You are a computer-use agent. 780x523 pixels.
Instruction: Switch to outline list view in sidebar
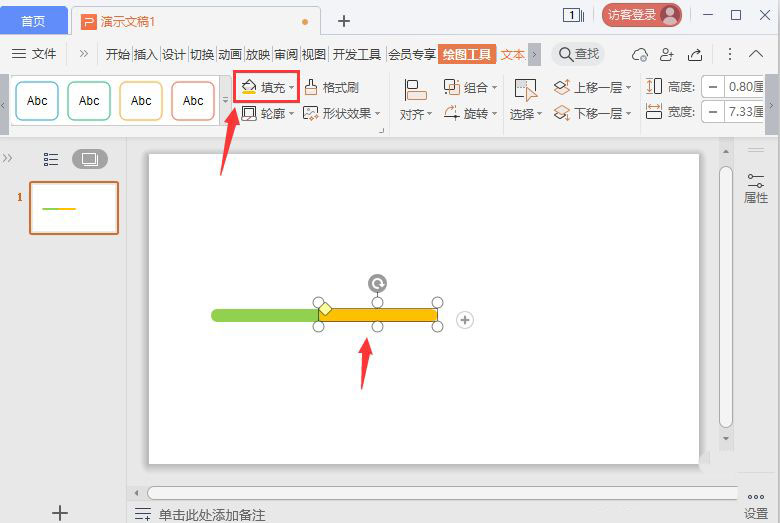(52, 159)
